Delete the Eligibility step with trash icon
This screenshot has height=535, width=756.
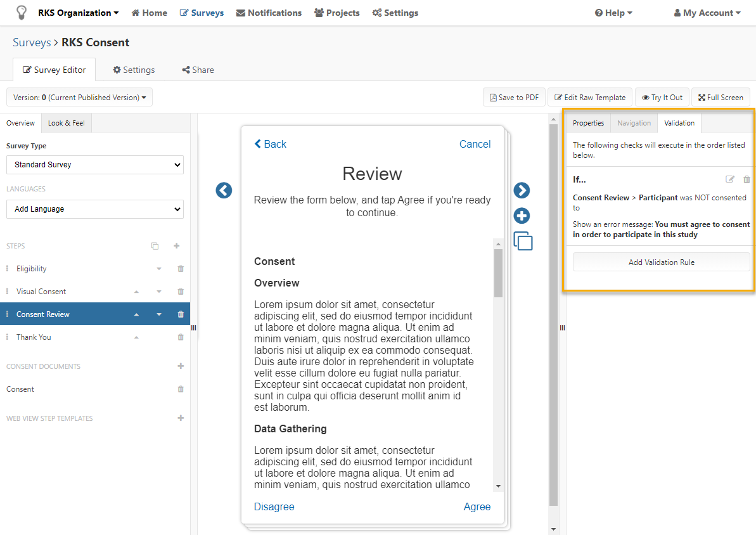coord(181,269)
